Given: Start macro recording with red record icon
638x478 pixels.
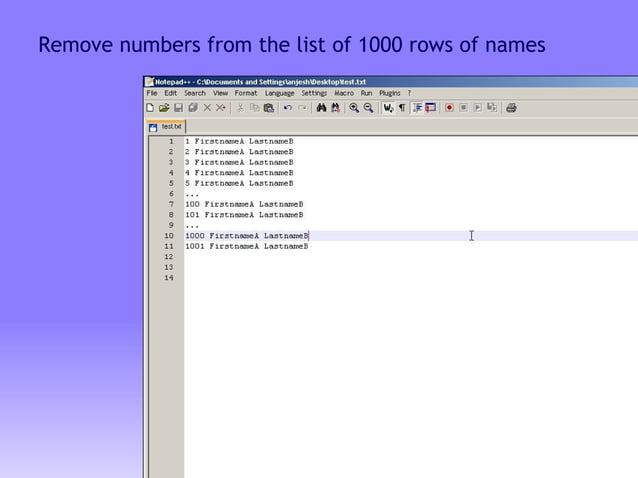Looking at the screenshot, I should click(x=449, y=107).
